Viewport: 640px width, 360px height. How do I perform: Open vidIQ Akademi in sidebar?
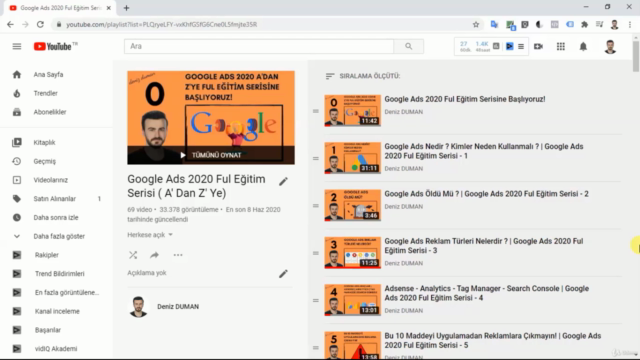click(x=55, y=349)
